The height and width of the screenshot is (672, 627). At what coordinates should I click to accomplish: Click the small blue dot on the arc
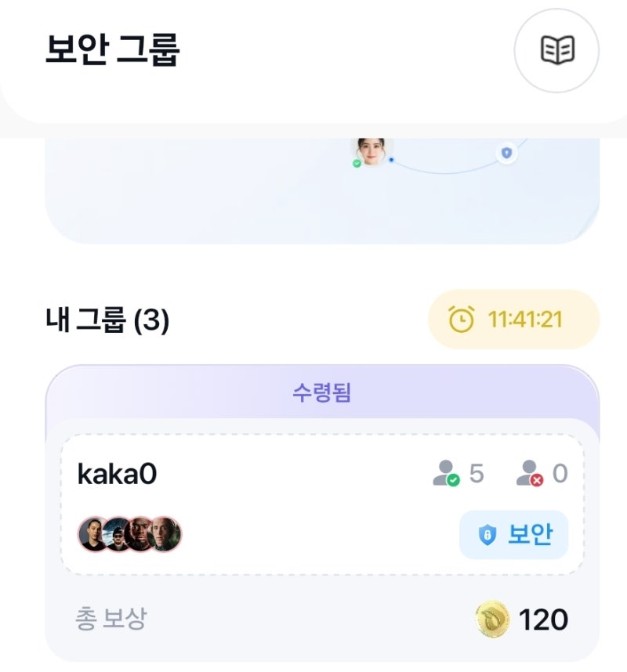pyautogui.click(x=391, y=160)
